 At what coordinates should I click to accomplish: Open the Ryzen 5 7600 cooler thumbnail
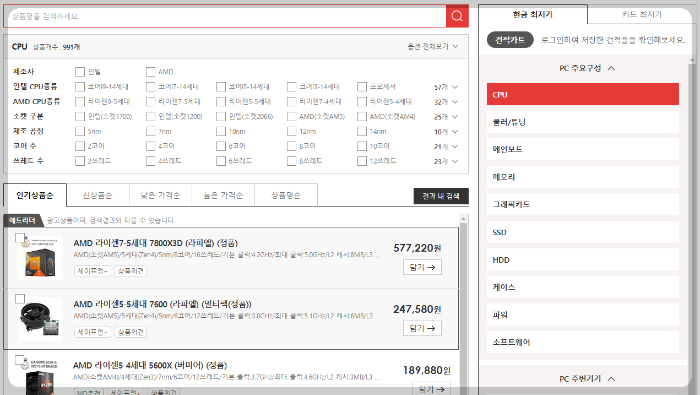tap(40, 319)
